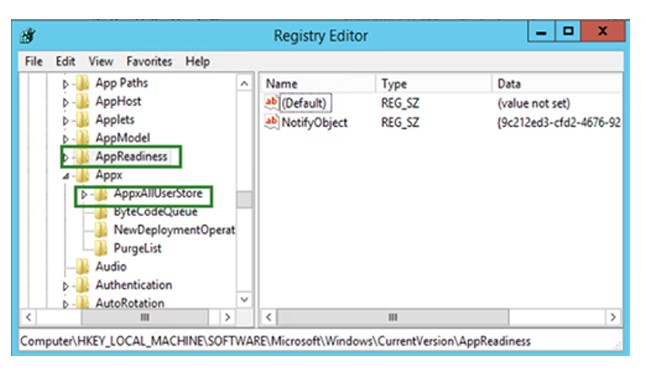The height and width of the screenshot is (375, 646).
Task: Collapse the Appx key
Action: [66, 176]
